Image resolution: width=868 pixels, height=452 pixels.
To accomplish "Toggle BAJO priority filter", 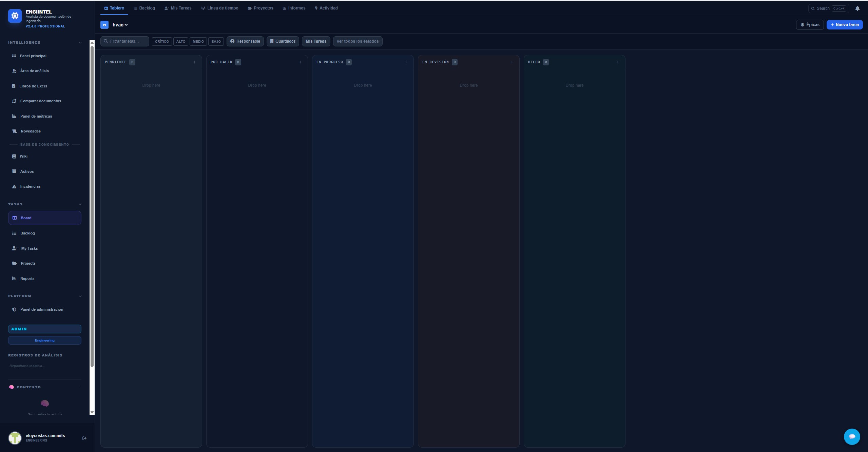I will point(216,41).
